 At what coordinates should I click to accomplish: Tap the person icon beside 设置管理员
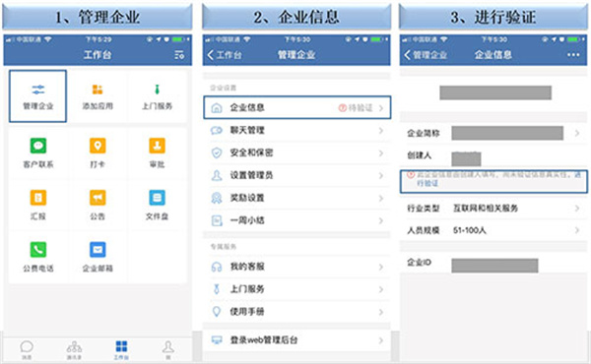click(x=217, y=175)
